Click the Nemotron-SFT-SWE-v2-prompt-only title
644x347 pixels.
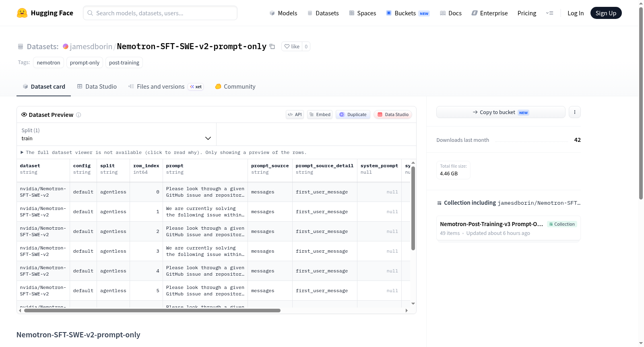click(192, 46)
